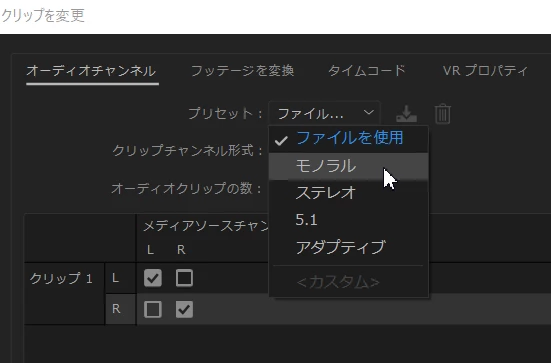Choose ステレオ from preset list
Screen dimensions: 551x363
[349, 193]
